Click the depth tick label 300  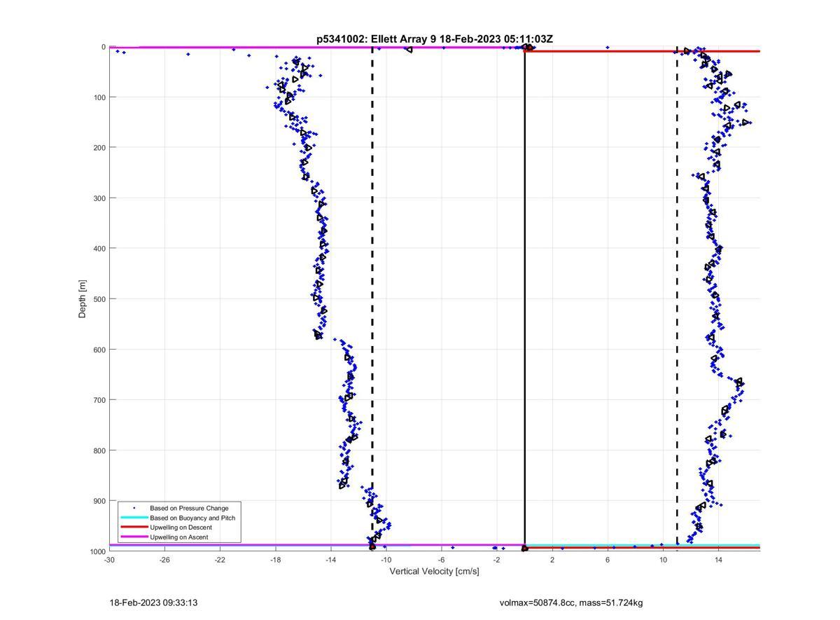(99, 198)
